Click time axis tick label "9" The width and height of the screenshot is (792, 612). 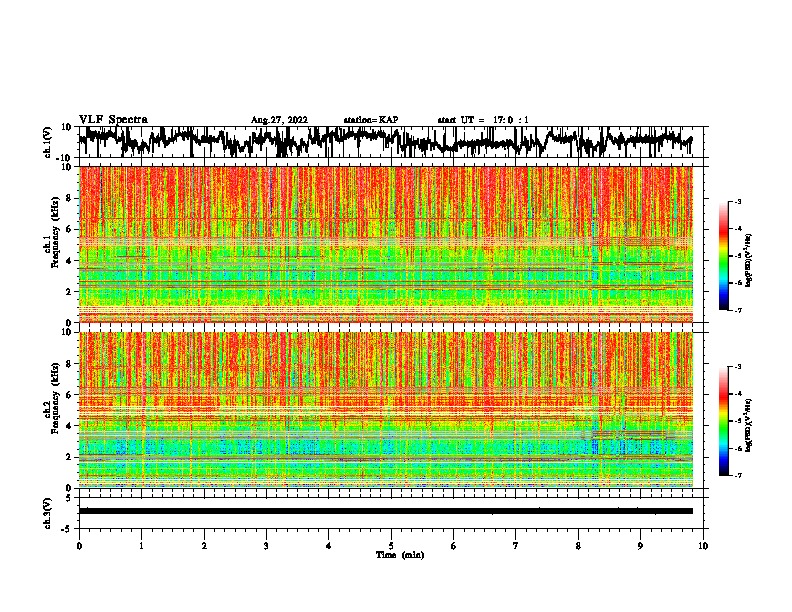click(640, 546)
